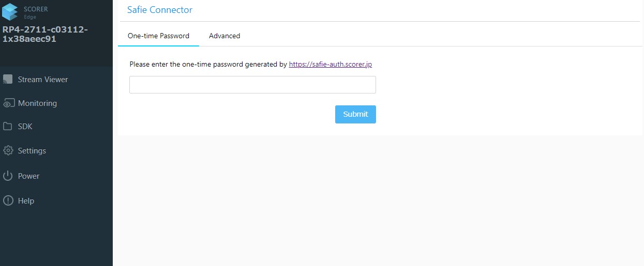Click the Help circle icon
Screen dimensions: 644x266
pyautogui.click(x=8, y=201)
